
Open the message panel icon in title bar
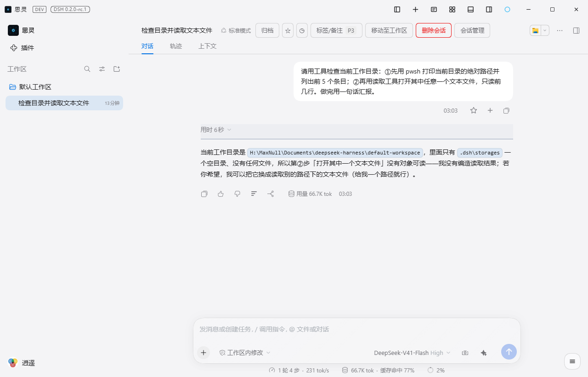(434, 9)
